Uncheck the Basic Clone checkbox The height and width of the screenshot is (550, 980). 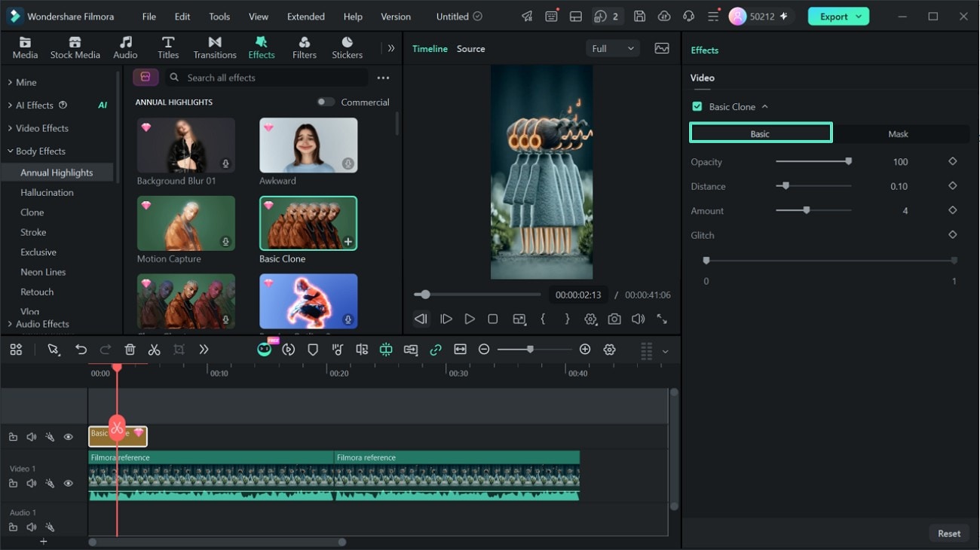click(697, 107)
